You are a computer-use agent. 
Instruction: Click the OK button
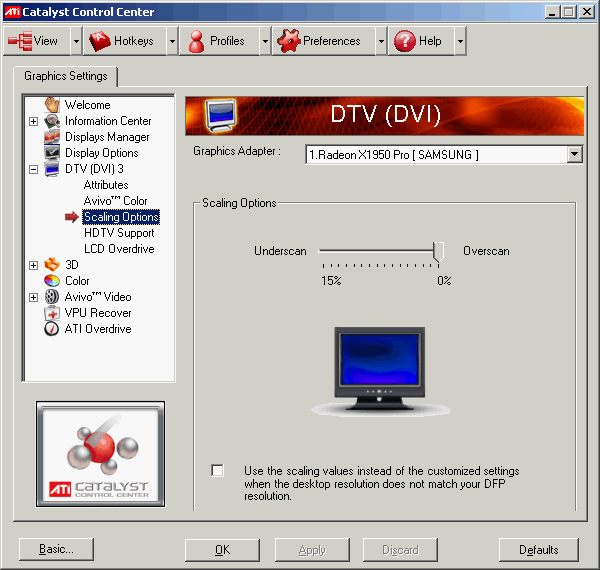point(222,550)
